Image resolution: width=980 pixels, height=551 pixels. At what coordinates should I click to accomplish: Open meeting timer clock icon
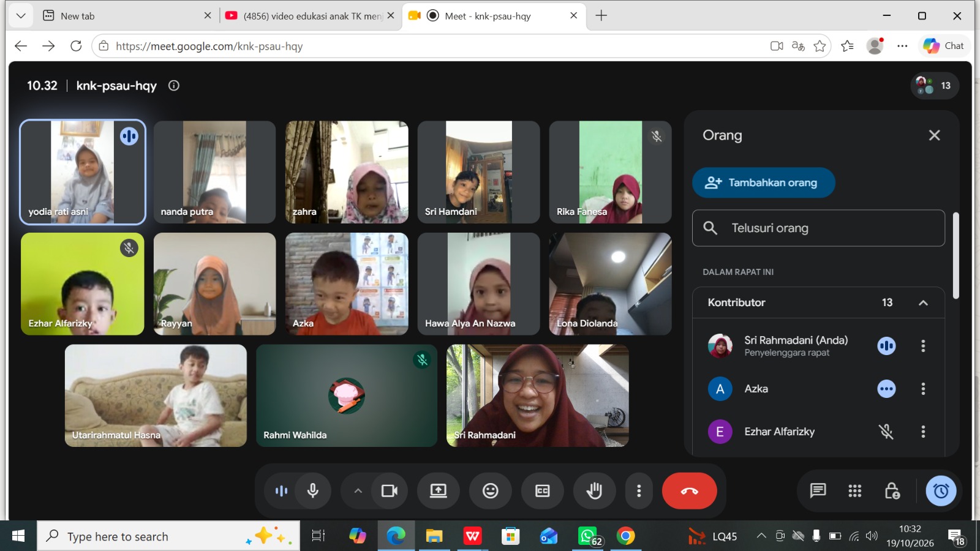click(x=941, y=490)
